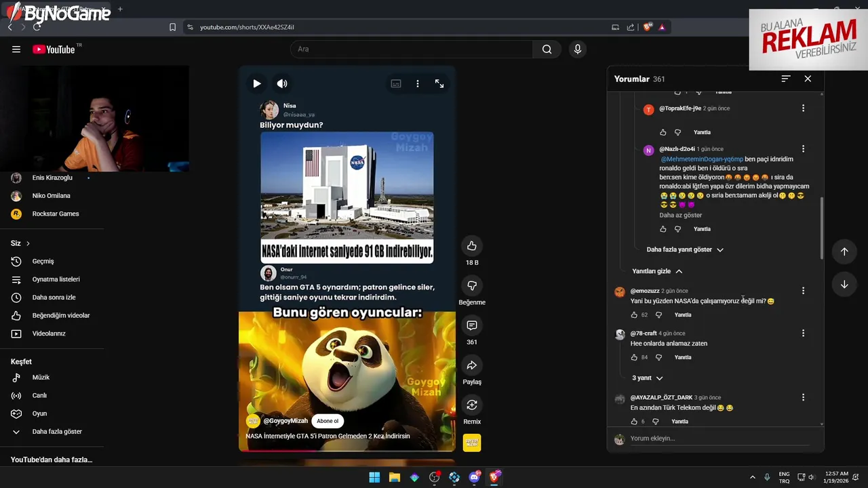Screen dimensions: 868x488
Task: Remix this Short
Action: coord(472,405)
